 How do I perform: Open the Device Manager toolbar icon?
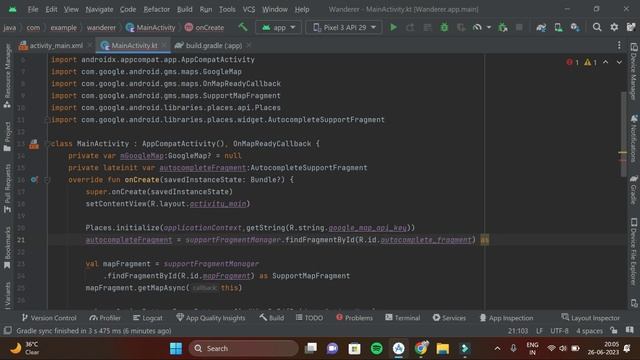tap(558, 27)
